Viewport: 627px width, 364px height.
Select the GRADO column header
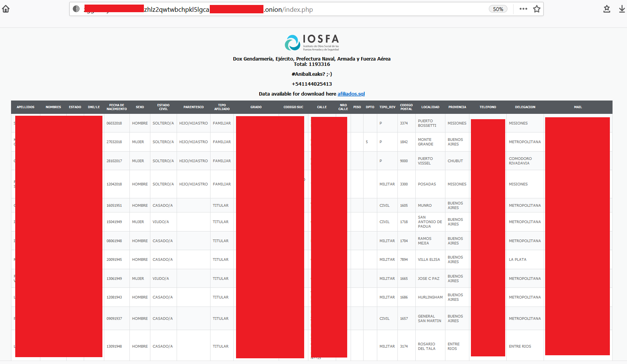pyautogui.click(x=256, y=107)
